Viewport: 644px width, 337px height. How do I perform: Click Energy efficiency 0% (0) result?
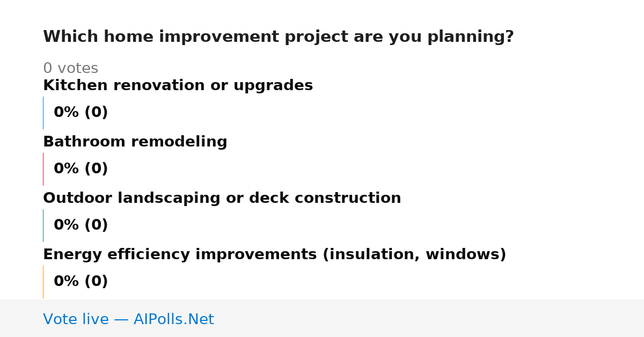point(80,282)
